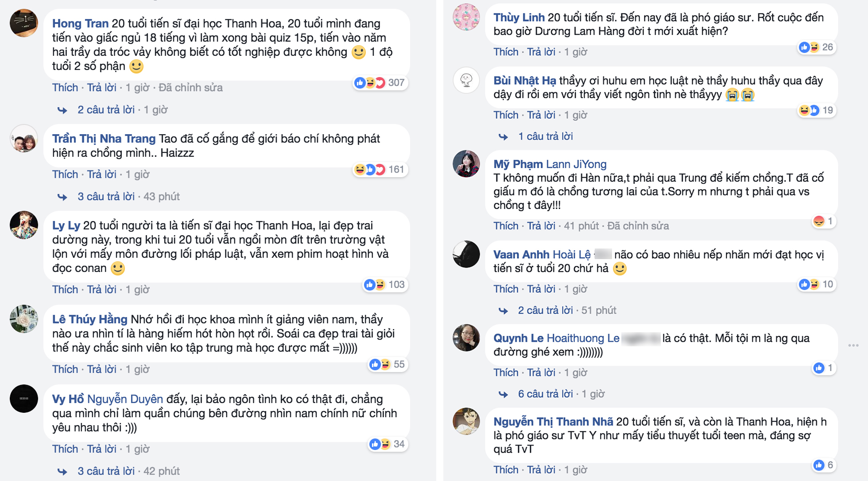Viewport: 868px width, 481px height.
Task: Click the three-dot options icon beside Quynh Le's comment
Action: click(x=853, y=345)
